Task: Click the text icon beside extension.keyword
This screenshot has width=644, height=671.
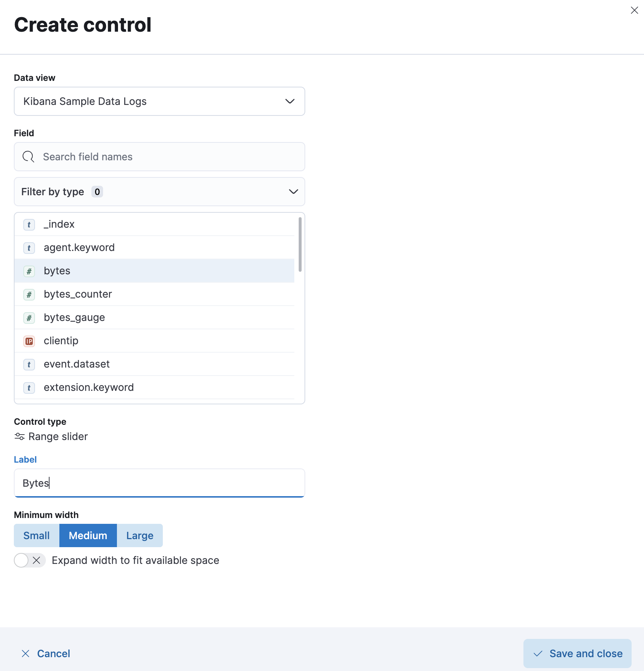Action: tap(29, 388)
